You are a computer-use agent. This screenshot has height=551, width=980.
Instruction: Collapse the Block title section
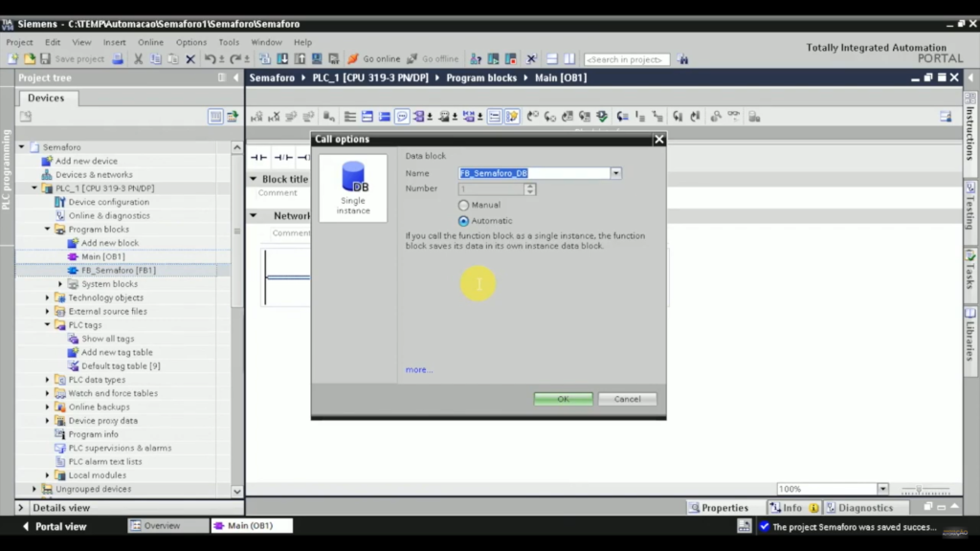point(253,179)
